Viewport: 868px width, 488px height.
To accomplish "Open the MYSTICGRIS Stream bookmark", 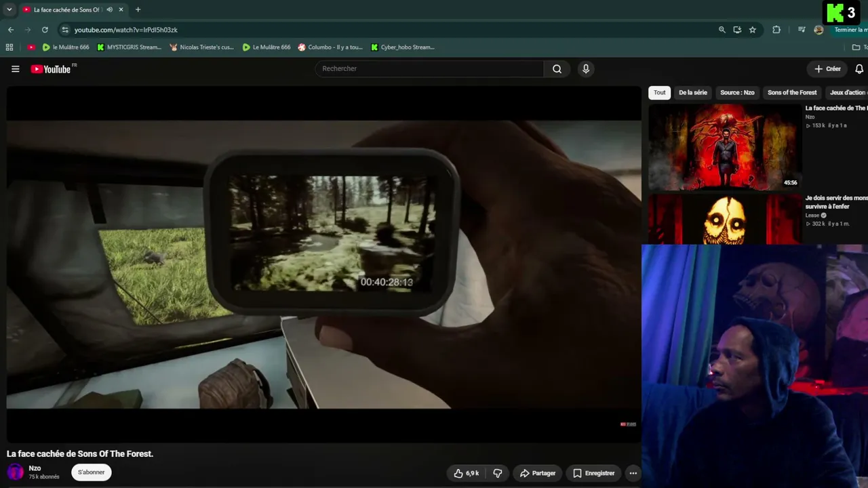I will click(129, 47).
